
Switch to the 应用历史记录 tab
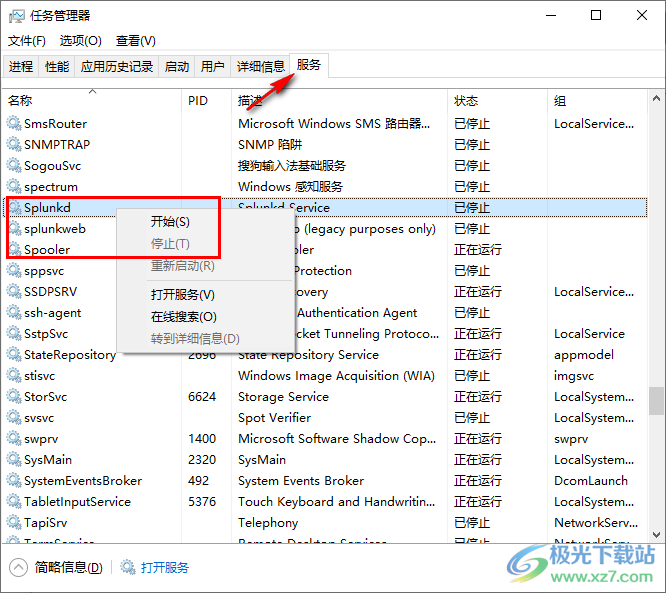coord(116,66)
